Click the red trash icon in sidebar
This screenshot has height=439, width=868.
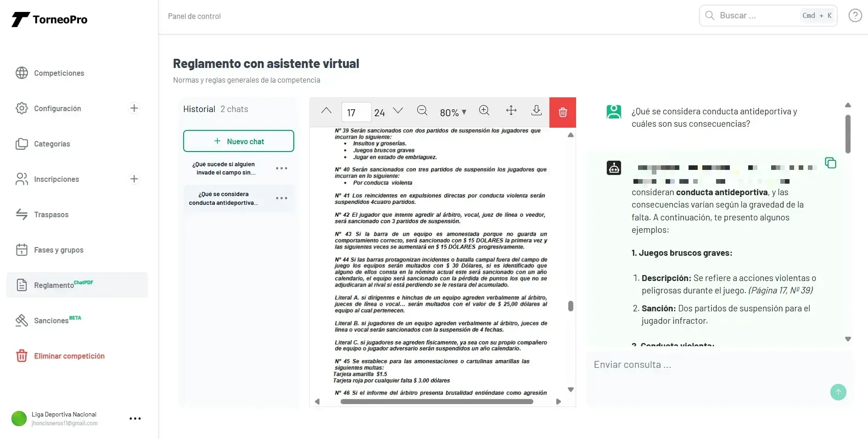pos(22,356)
